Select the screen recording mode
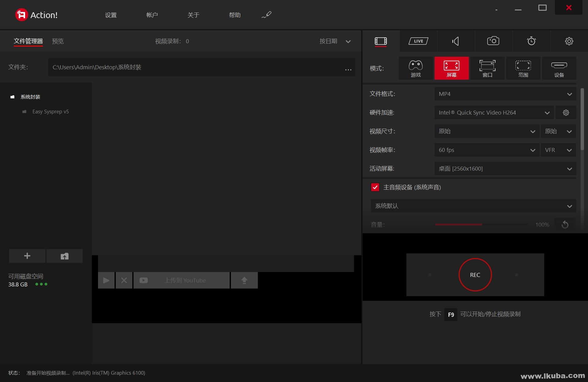 (451, 68)
